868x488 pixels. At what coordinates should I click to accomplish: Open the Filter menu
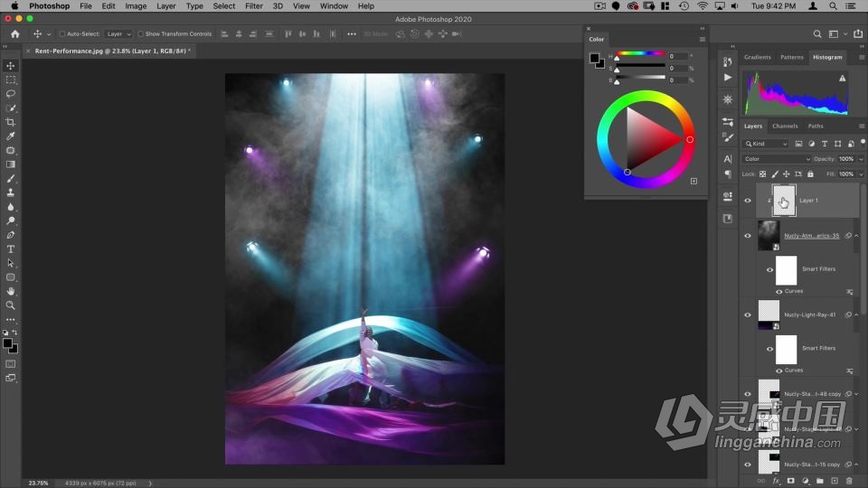pos(254,6)
